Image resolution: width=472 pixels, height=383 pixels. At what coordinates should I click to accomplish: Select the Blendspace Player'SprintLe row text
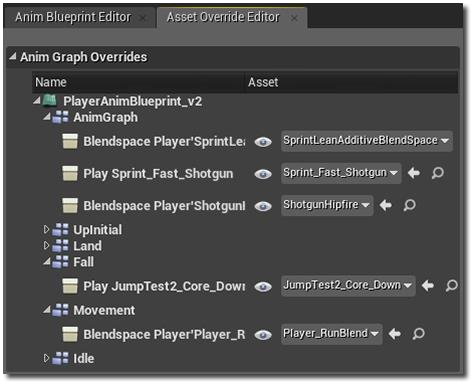(x=164, y=141)
